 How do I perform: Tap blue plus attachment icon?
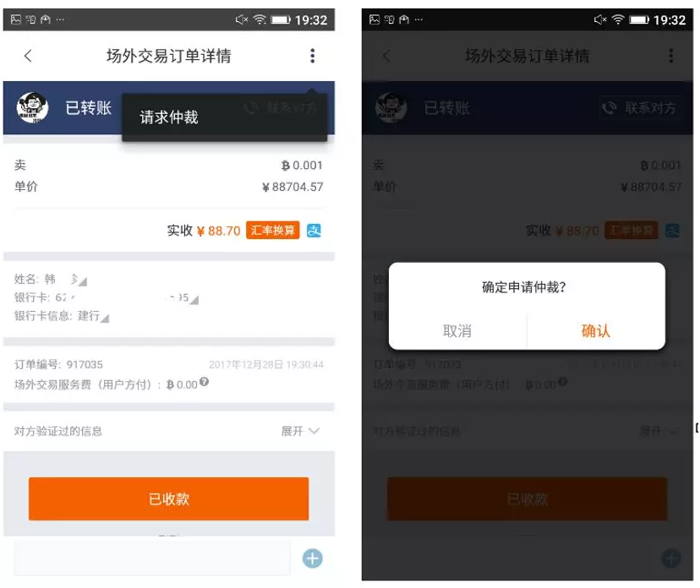click(x=313, y=558)
